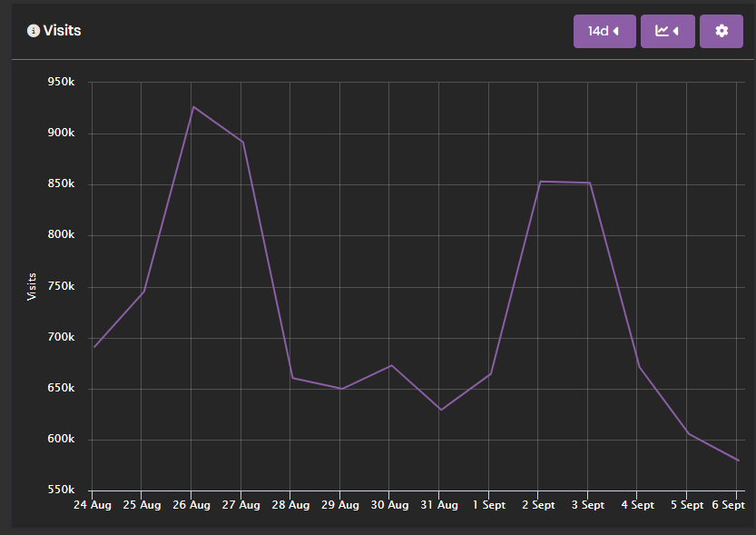Open the widget settings gear icon
This screenshot has width=756, height=535.
(x=722, y=30)
